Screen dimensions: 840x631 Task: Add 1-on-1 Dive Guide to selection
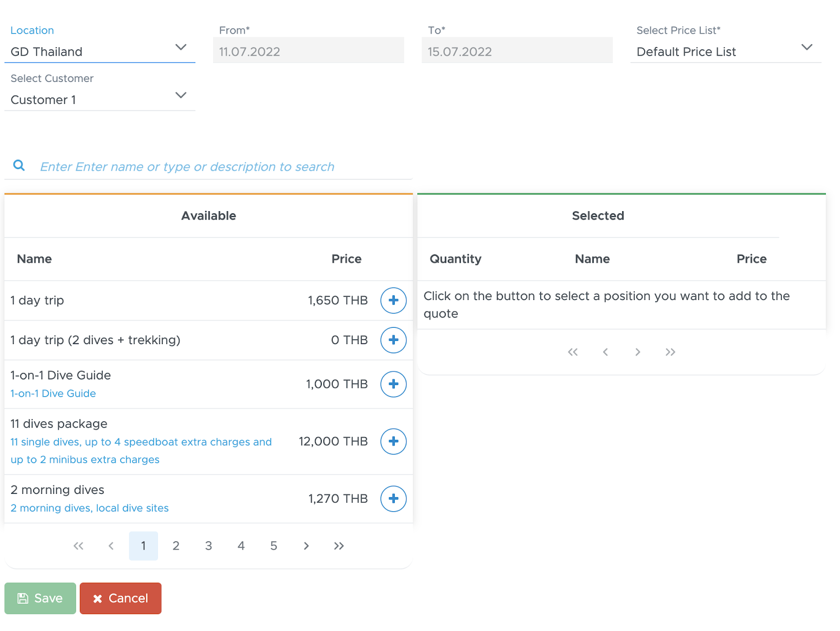393,384
